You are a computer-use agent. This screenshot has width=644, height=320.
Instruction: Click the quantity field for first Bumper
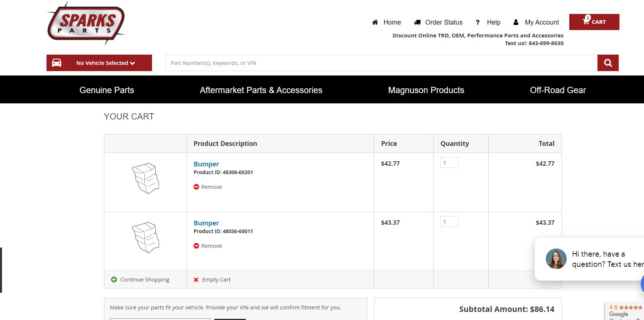449,163
